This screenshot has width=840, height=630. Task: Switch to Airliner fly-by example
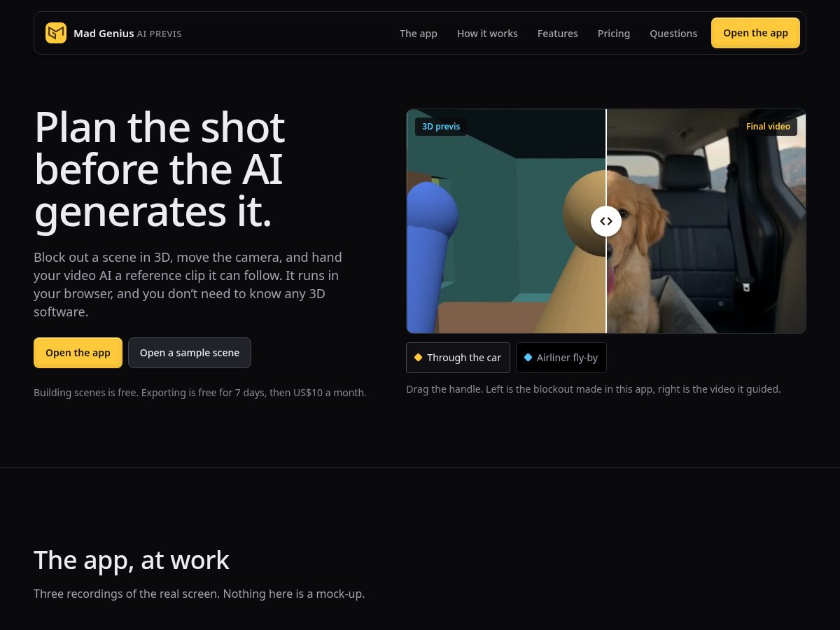point(561,358)
